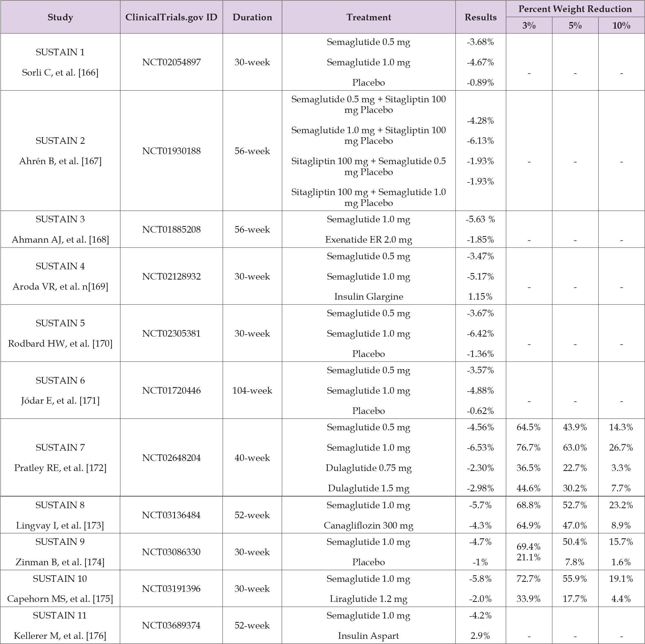
Task: Select the 3% sub-column header
Action: click(529, 26)
